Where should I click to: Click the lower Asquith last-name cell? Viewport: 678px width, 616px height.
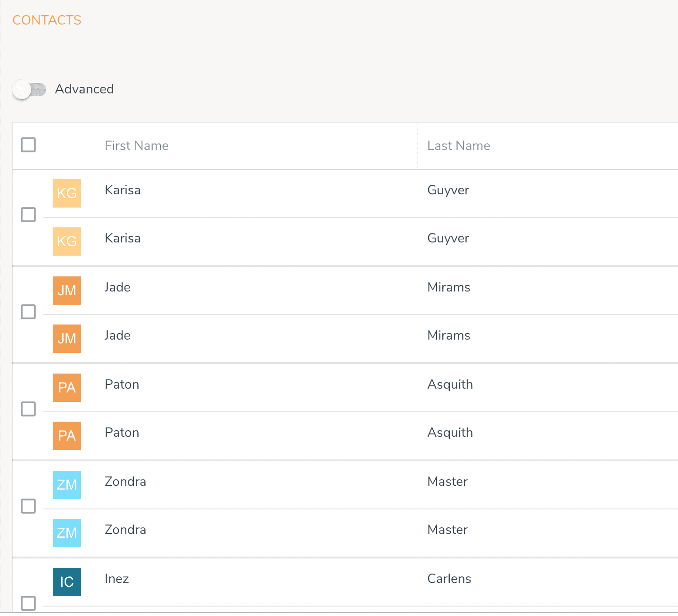450,433
